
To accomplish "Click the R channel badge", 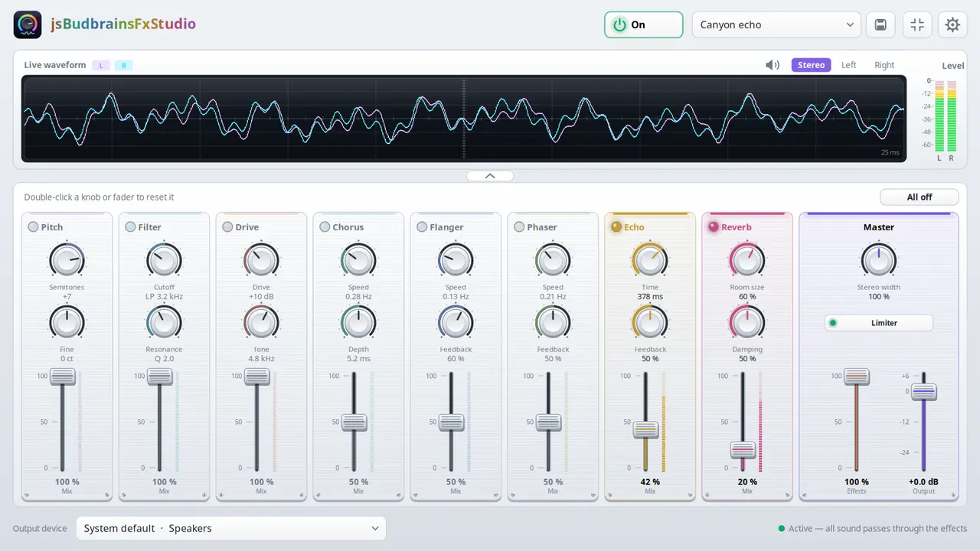I will (x=124, y=65).
